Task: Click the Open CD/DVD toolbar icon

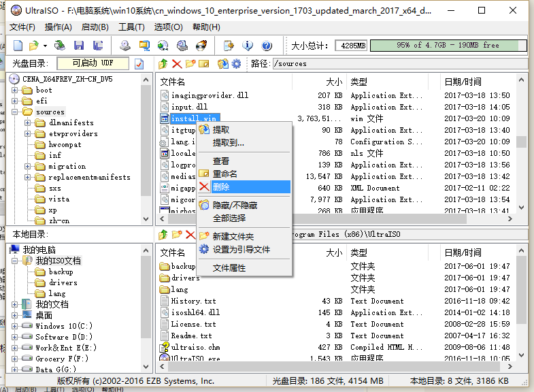Action: click(60, 46)
